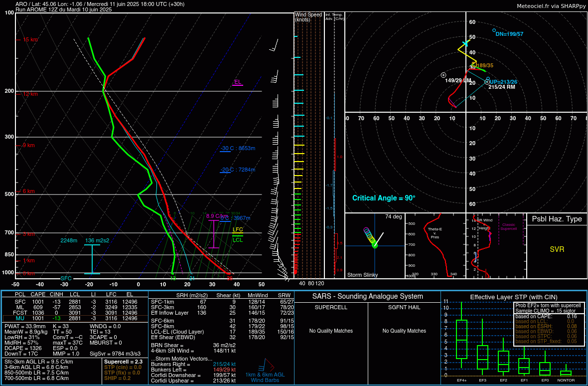The width and height of the screenshot is (588, 386).
Task: Click the 'Wind Speed (knots)' panel title
Action: 308,17
